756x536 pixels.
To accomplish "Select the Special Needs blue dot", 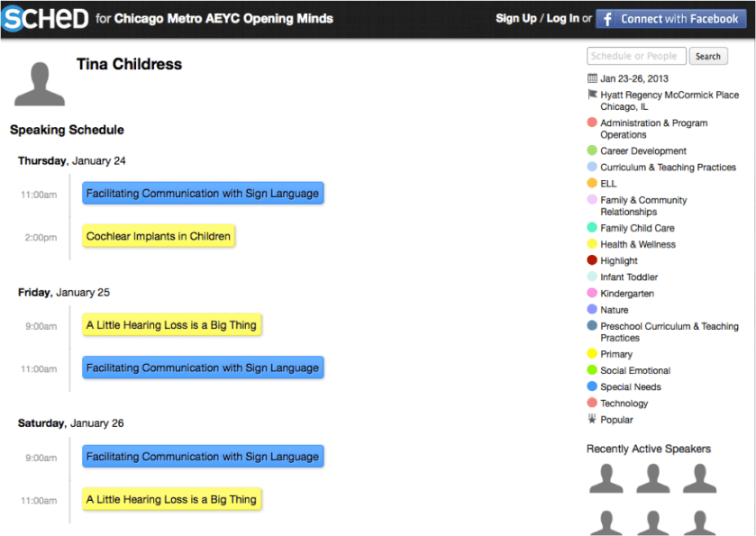I will click(x=592, y=386).
